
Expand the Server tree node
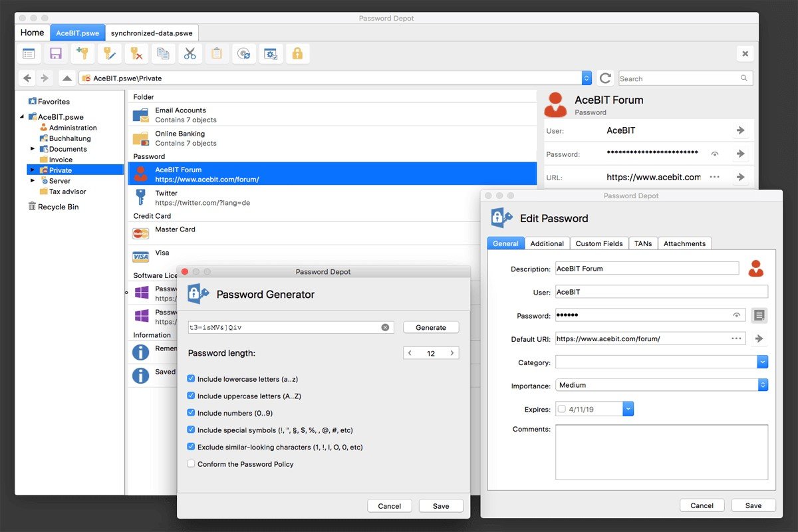coord(33,180)
